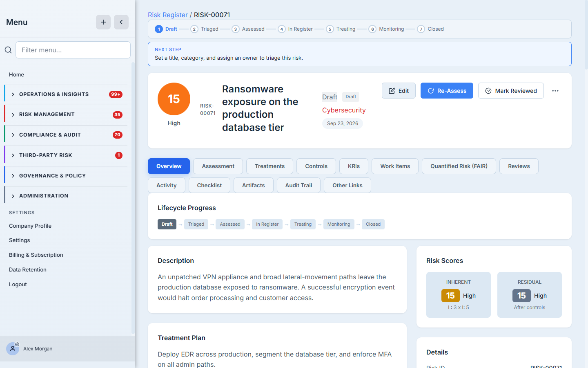Click the Alex Morgan avatar icon

pyautogui.click(x=13, y=349)
